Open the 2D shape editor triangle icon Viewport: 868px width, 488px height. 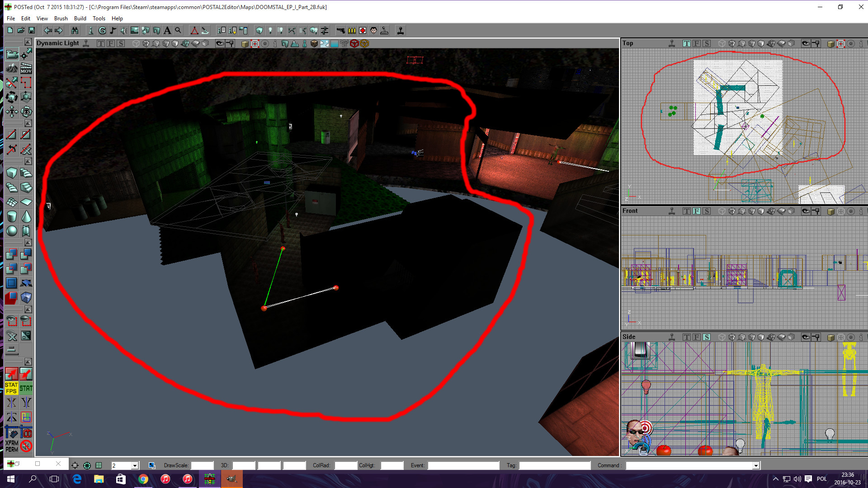pyautogui.click(x=194, y=30)
